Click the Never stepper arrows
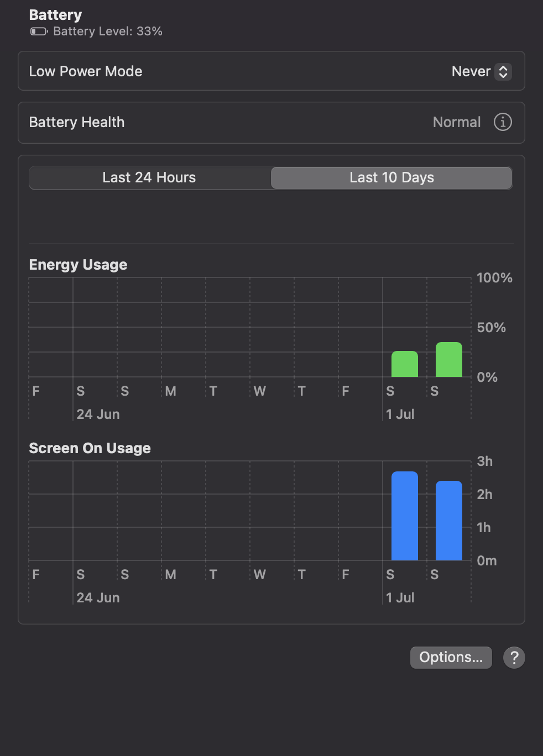This screenshot has width=543, height=756. [x=503, y=72]
